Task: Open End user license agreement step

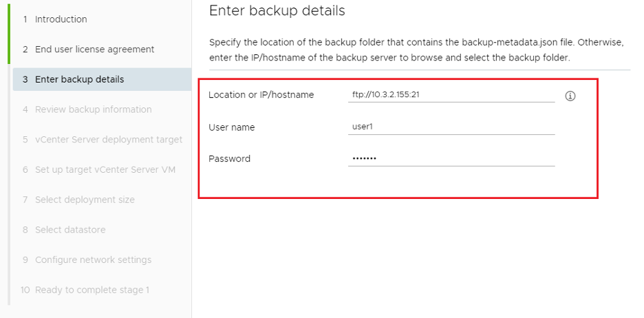Action: 94,50
